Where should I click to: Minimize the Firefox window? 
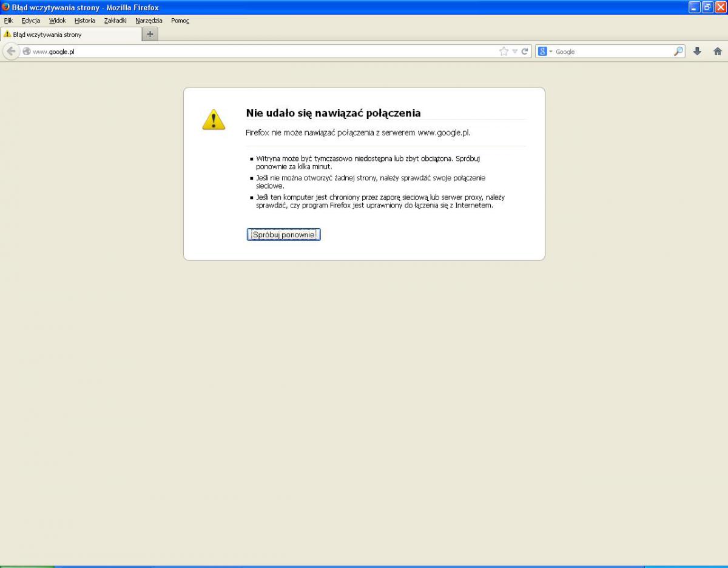tap(695, 7)
